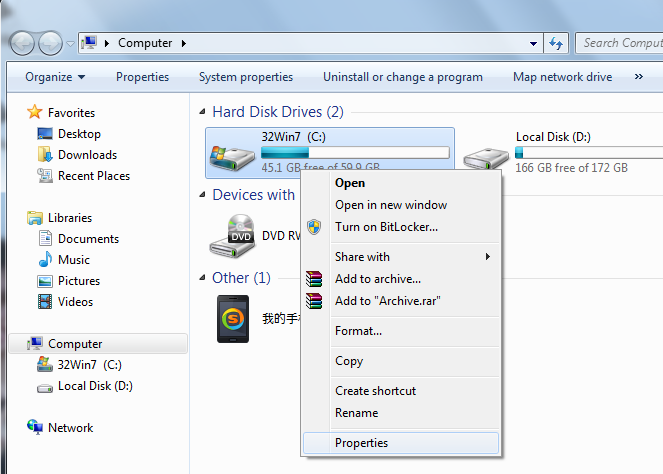Image resolution: width=663 pixels, height=474 pixels.
Task: Click Map network drive toolbar button
Action: [x=562, y=77]
